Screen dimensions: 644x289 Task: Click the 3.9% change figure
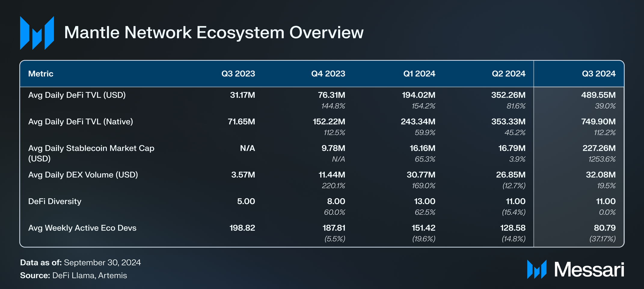click(517, 159)
